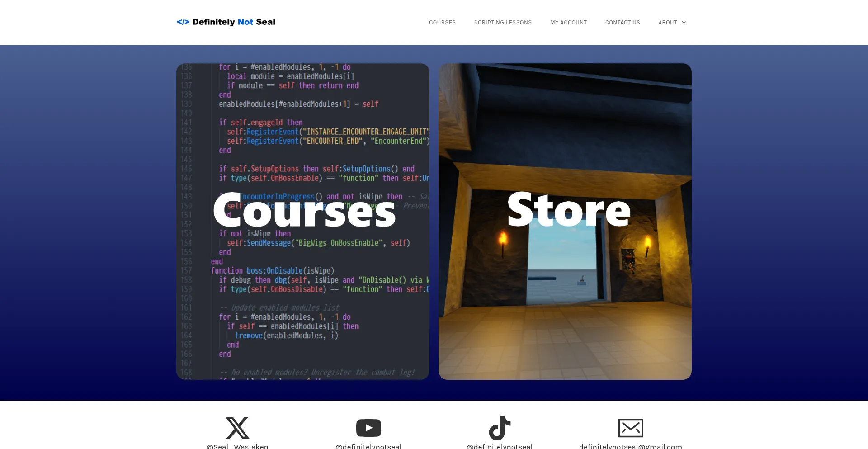
Task: Click the large Courses heading text
Action: 304,210
